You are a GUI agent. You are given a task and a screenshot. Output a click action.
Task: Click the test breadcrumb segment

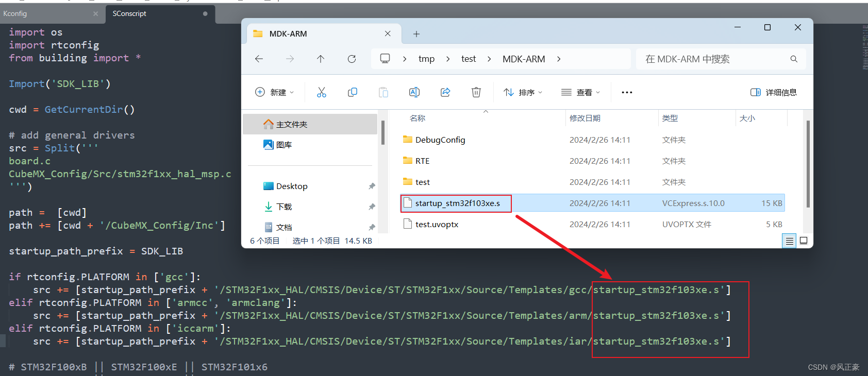(x=469, y=59)
